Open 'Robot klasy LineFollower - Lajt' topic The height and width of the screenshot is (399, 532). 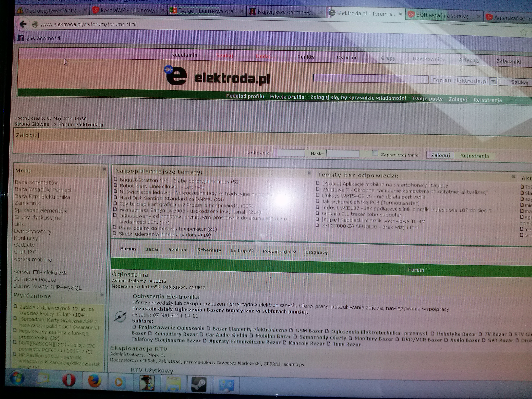coord(162,186)
